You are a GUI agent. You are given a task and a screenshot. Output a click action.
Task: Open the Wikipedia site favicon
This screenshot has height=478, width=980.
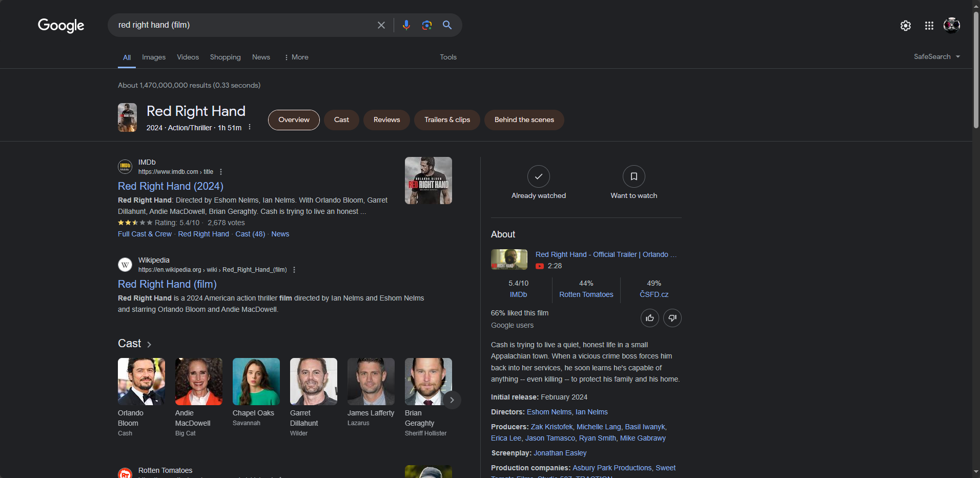tap(125, 265)
